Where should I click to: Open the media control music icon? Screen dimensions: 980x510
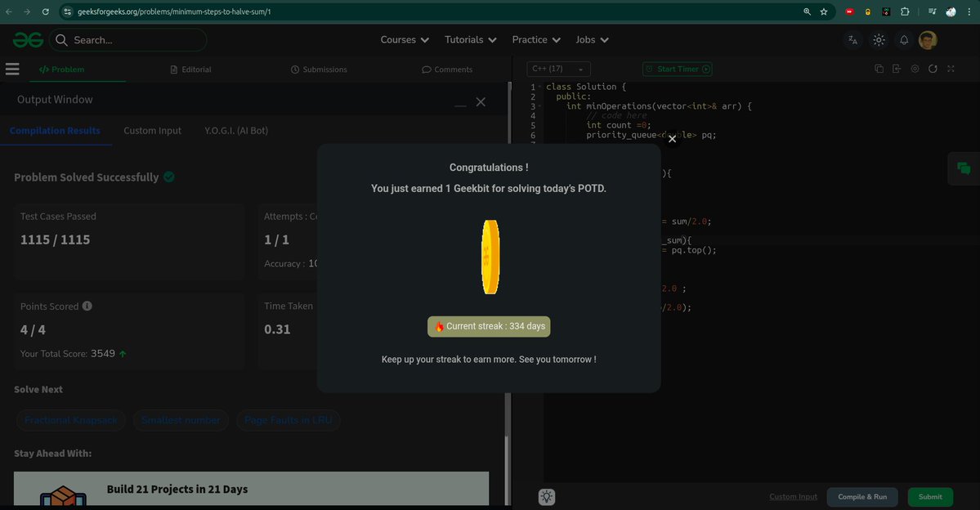pos(932,11)
